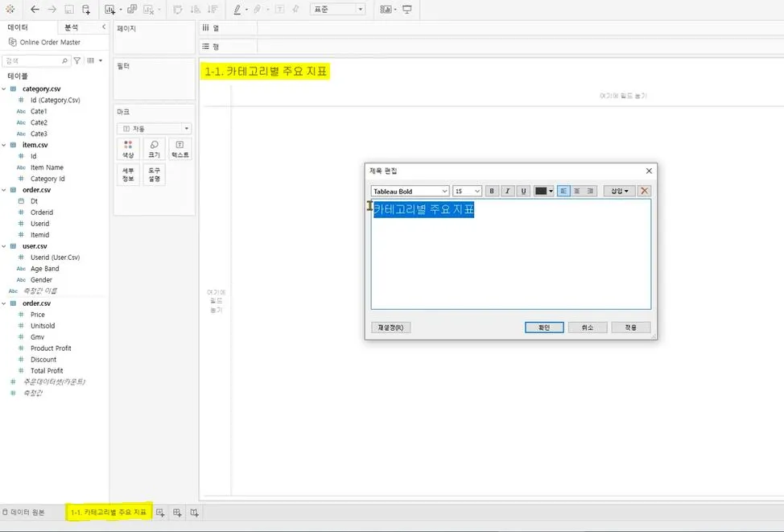Open the Tooltip marks card
The height and width of the screenshot is (532, 784).
(x=154, y=175)
